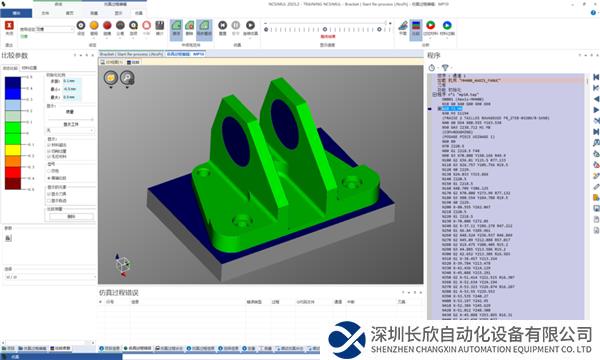This screenshot has width=600, height=360.
Task: Click the delete button under comparison measurement
Action: click(x=71, y=217)
